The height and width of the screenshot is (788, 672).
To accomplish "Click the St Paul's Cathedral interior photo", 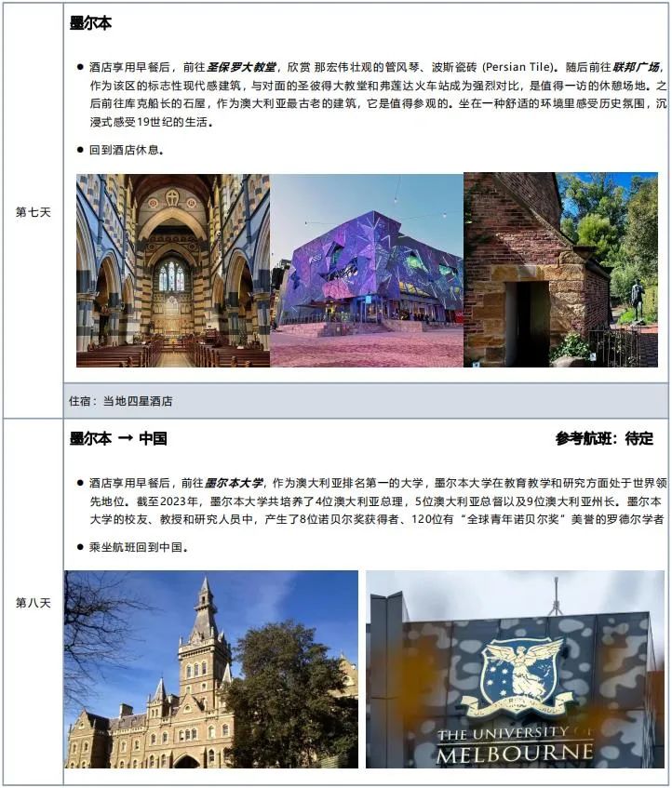I will pyautogui.click(x=173, y=270).
